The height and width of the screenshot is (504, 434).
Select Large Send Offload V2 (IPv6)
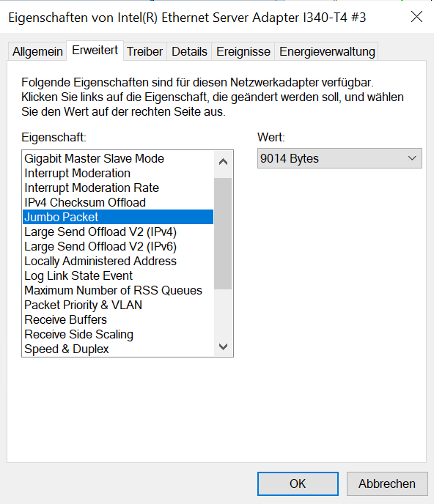tap(118, 247)
